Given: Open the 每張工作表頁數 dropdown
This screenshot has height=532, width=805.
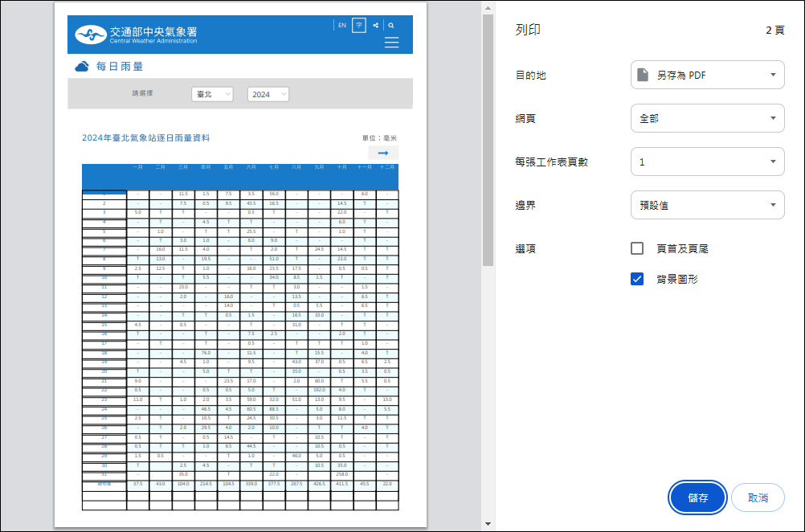Looking at the screenshot, I should click(707, 161).
